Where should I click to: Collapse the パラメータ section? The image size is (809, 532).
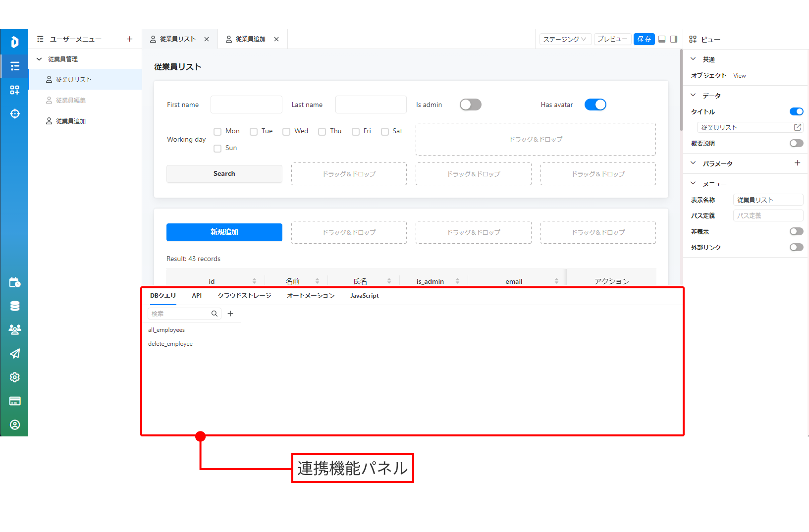point(693,163)
